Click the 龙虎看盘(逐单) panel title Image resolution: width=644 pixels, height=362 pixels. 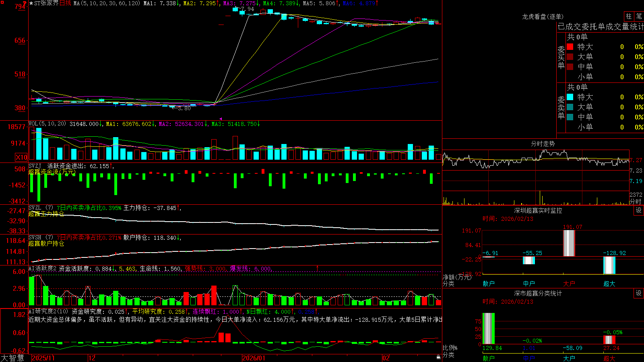point(543,16)
